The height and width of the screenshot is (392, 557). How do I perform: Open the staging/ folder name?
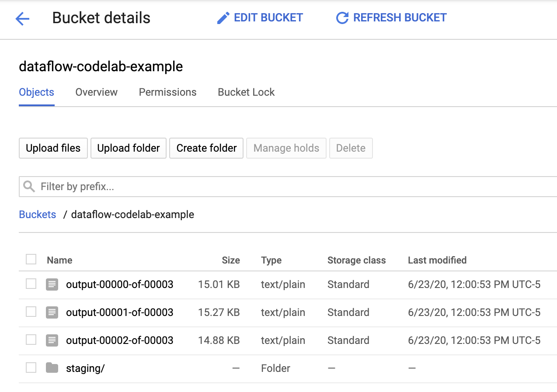85,368
